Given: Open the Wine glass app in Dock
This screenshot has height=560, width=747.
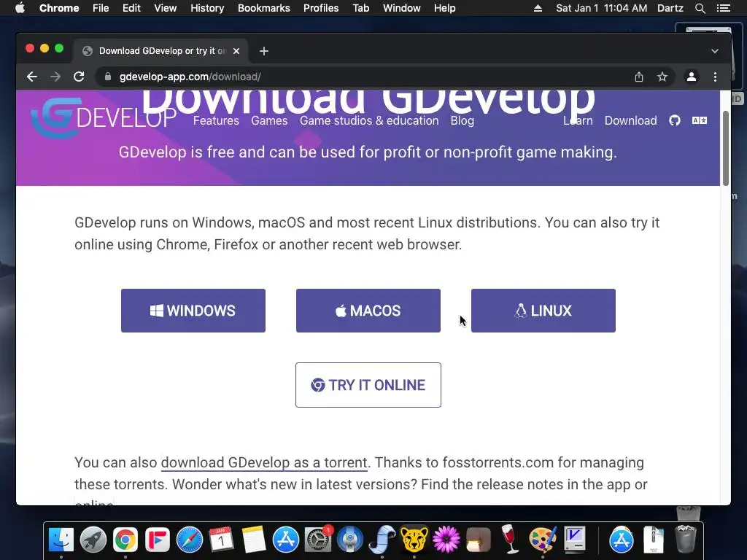Looking at the screenshot, I should point(510,540).
